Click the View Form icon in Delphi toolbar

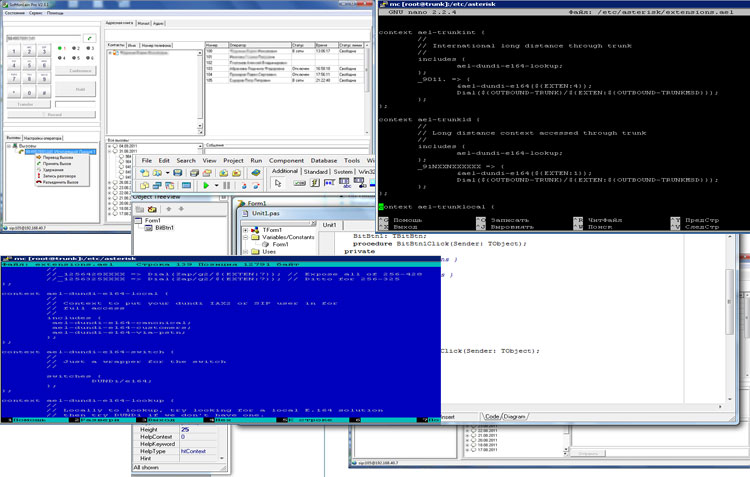pyautogui.click(x=157, y=186)
